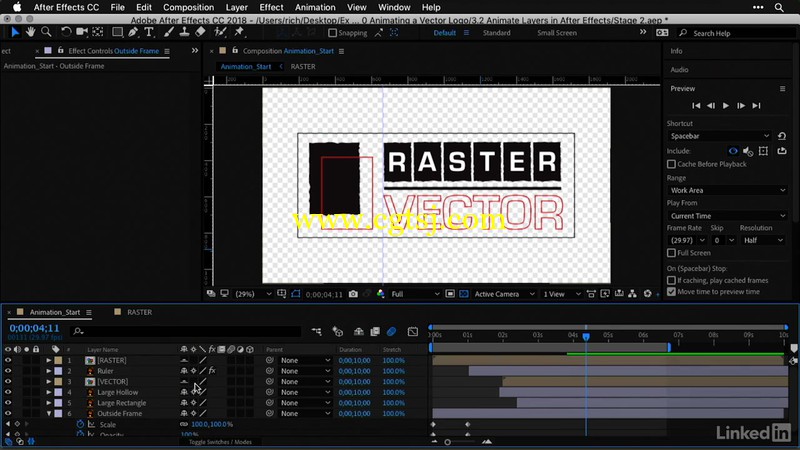Click the current time indicator playhead
The height and width of the screenshot is (450, 800).
click(x=586, y=336)
